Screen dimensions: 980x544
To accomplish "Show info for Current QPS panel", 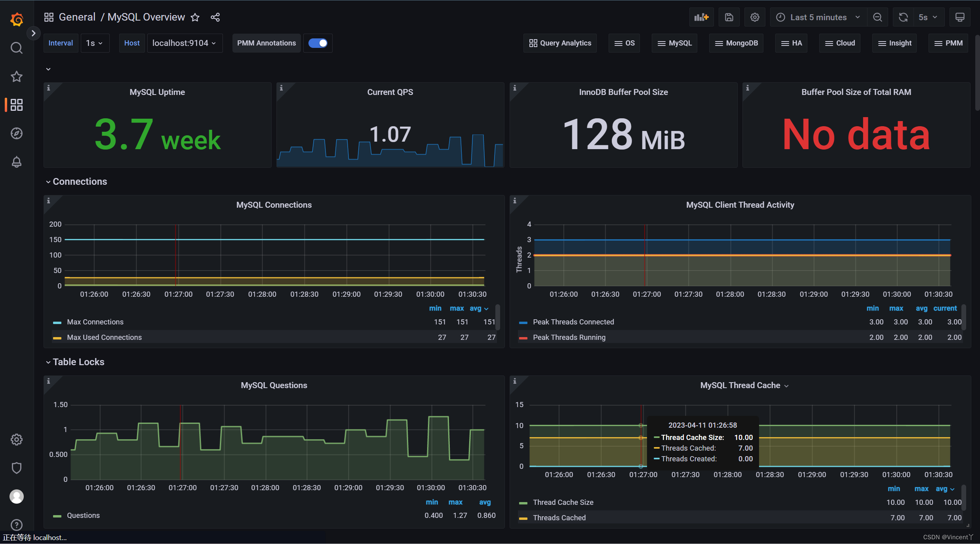I will (282, 88).
